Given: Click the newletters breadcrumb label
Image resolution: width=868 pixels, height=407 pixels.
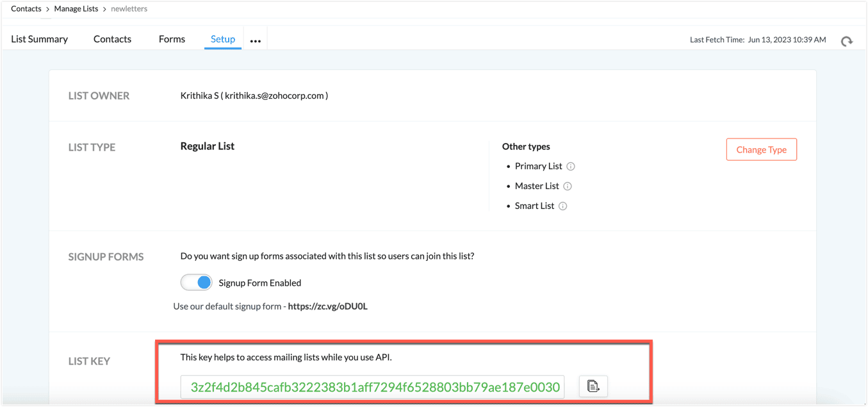Looking at the screenshot, I should [x=129, y=8].
